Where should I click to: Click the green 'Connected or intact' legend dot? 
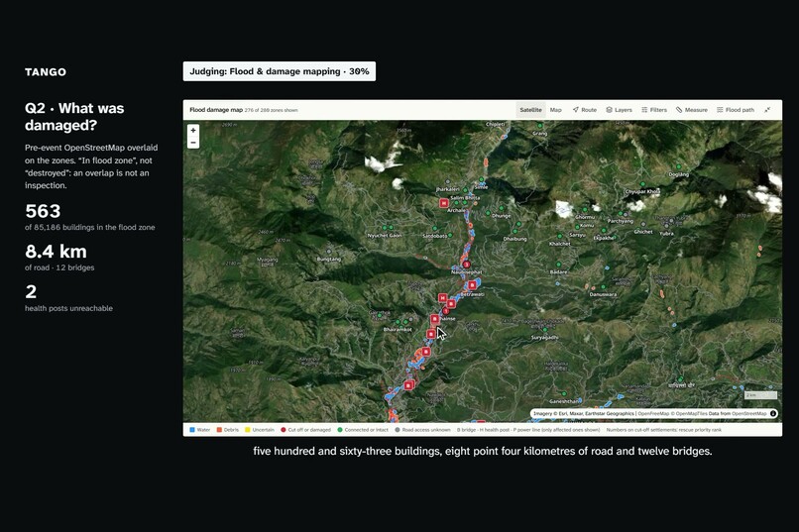pyautogui.click(x=340, y=430)
